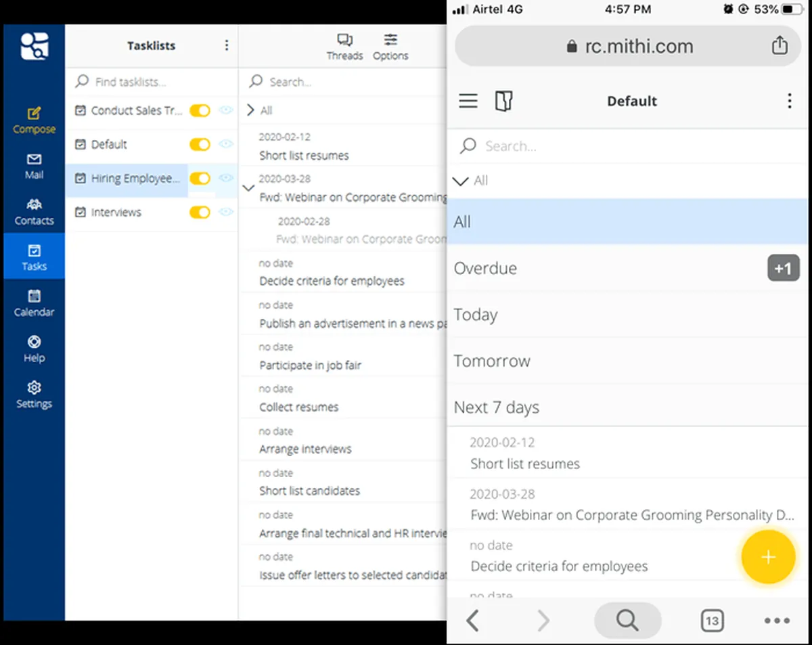Open Compose in the left sidebar
The height and width of the screenshot is (645, 812).
pos(34,120)
